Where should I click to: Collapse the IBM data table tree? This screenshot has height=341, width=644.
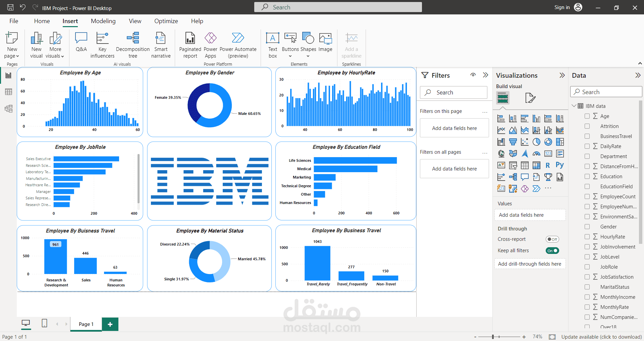[574, 106]
